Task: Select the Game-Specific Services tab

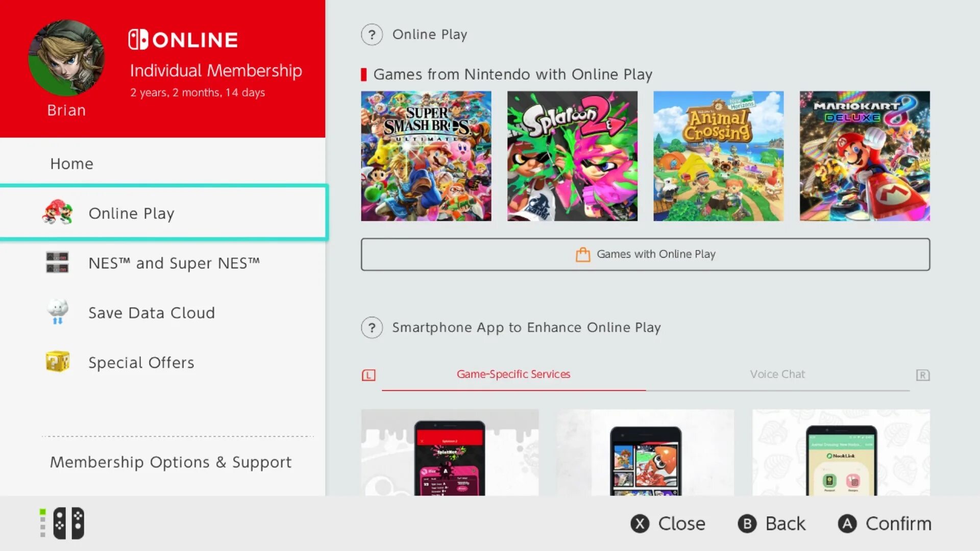Action: (x=513, y=374)
